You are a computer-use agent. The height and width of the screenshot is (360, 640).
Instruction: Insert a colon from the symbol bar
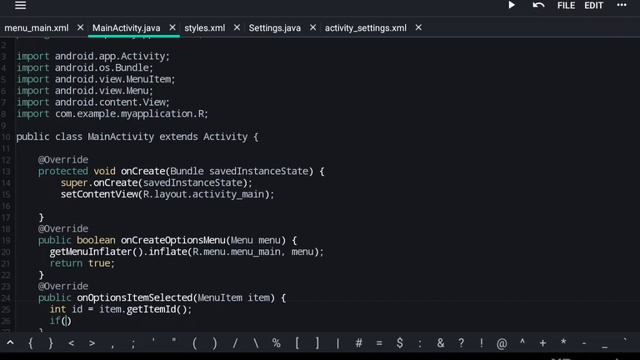tap(420, 344)
